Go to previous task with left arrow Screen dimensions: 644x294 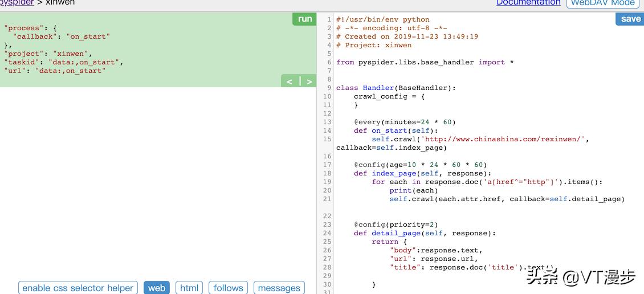coord(290,81)
